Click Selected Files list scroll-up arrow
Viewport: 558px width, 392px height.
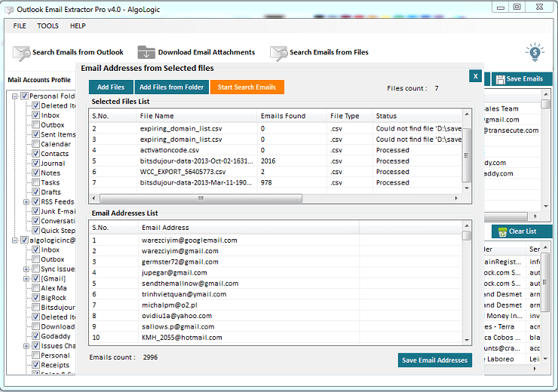(467, 114)
